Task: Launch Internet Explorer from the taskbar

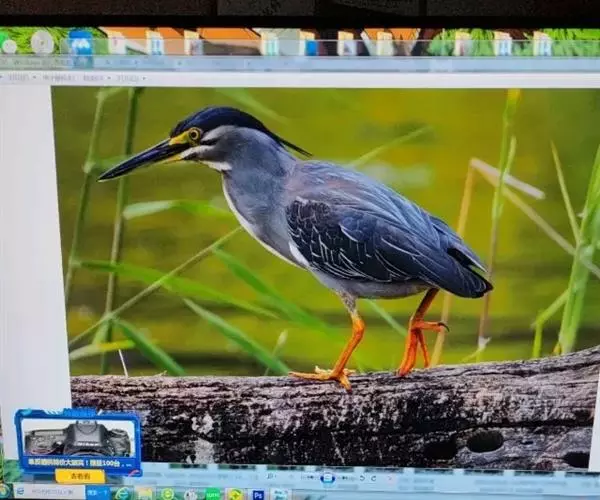Action: (122, 493)
